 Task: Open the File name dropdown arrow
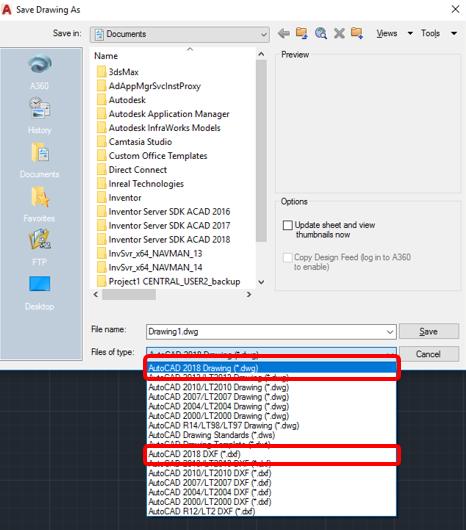coord(390,332)
